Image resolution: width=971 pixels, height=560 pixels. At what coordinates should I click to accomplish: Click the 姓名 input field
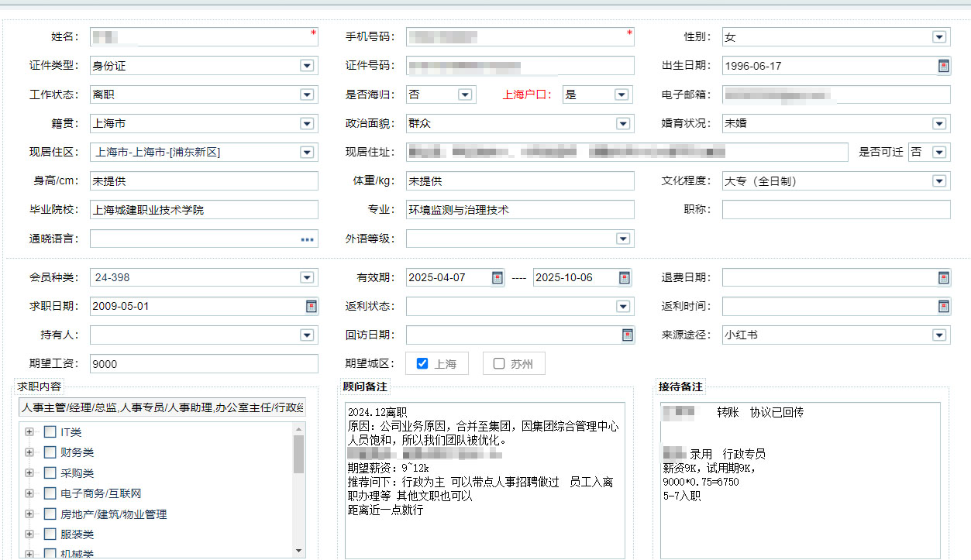pyautogui.click(x=204, y=37)
